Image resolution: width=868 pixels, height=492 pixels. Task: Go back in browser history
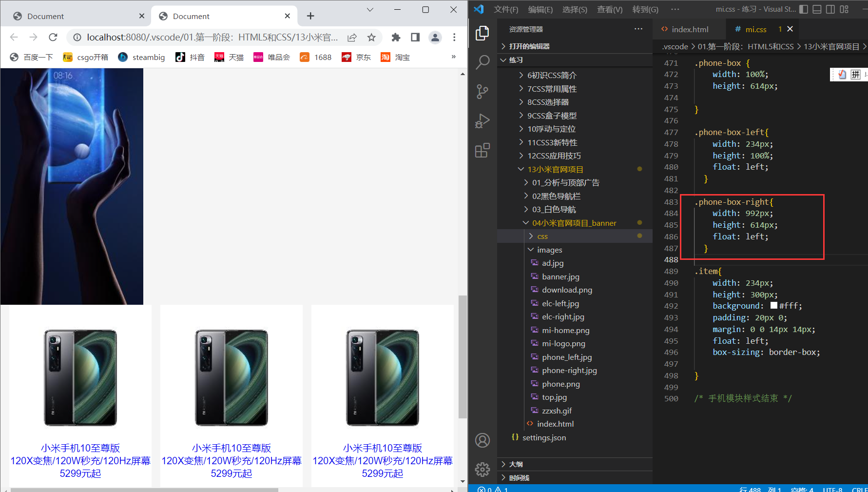click(x=14, y=37)
